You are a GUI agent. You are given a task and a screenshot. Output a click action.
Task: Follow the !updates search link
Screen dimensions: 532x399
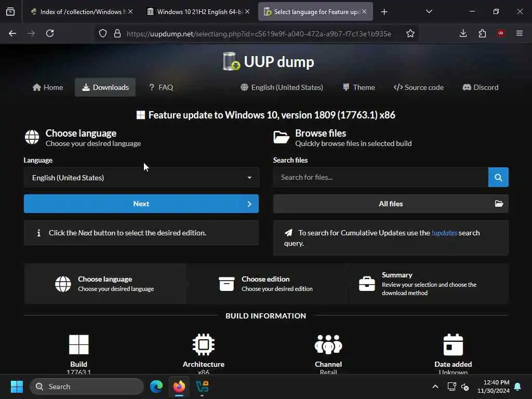[444, 233]
